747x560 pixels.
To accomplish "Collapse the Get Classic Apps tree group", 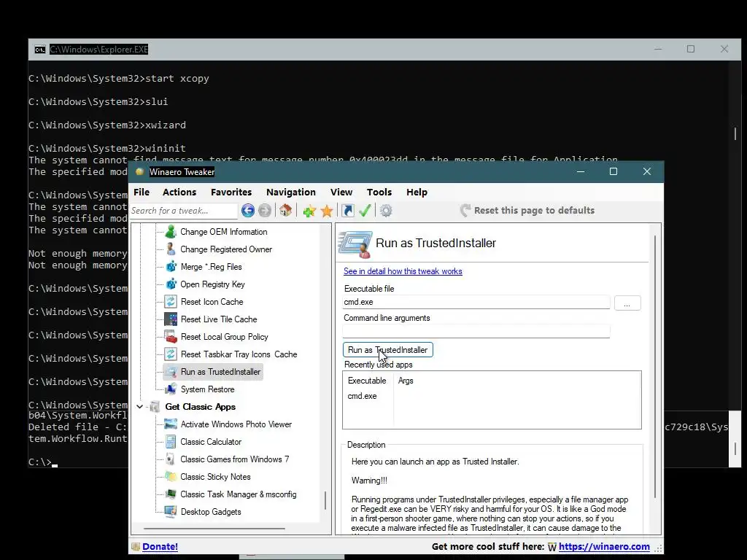I will coord(139,407).
